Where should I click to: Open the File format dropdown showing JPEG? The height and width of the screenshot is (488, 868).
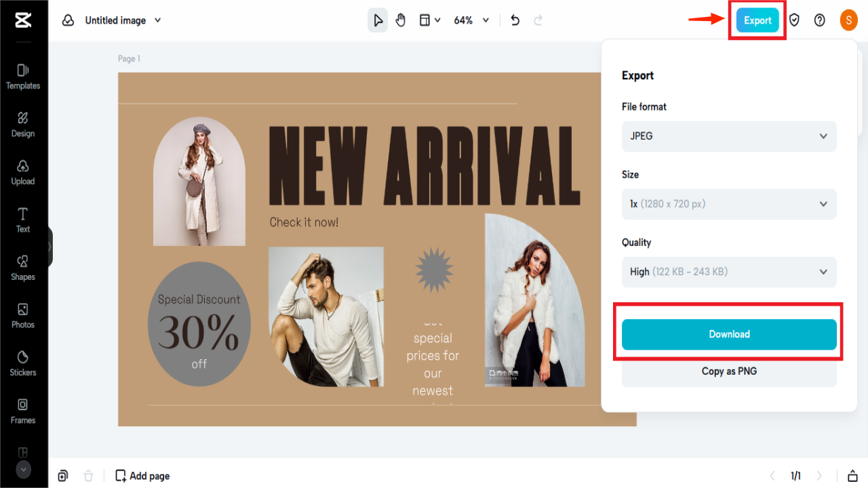point(729,136)
